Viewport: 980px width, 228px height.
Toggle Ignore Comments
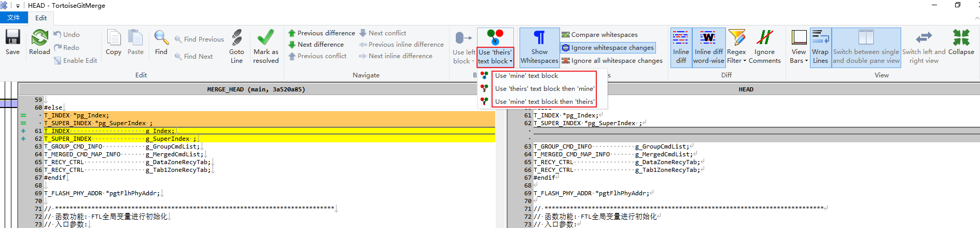pos(764,47)
